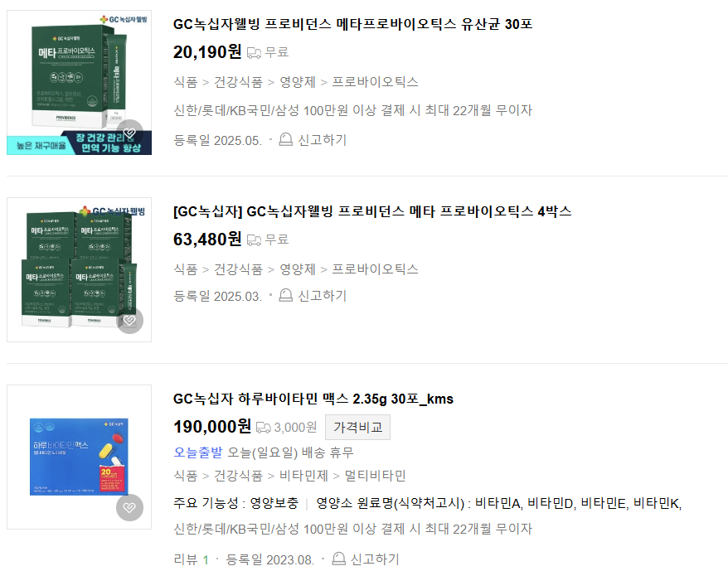
Task: Click delivery truck icon next to 63,480원
Action: (254, 240)
